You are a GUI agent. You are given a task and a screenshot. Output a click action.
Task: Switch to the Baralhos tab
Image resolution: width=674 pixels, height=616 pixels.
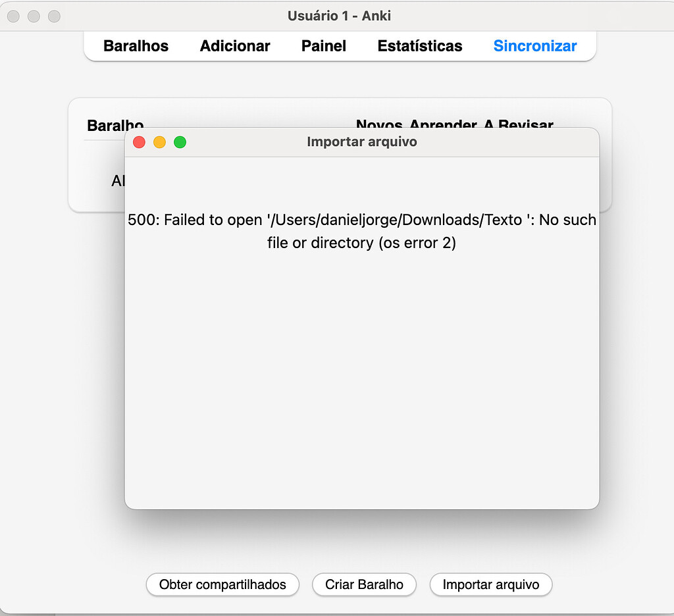click(136, 46)
